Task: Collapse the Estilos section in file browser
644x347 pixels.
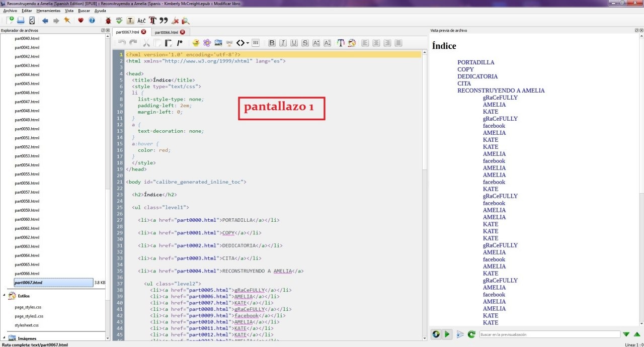Action: click(5, 296)
